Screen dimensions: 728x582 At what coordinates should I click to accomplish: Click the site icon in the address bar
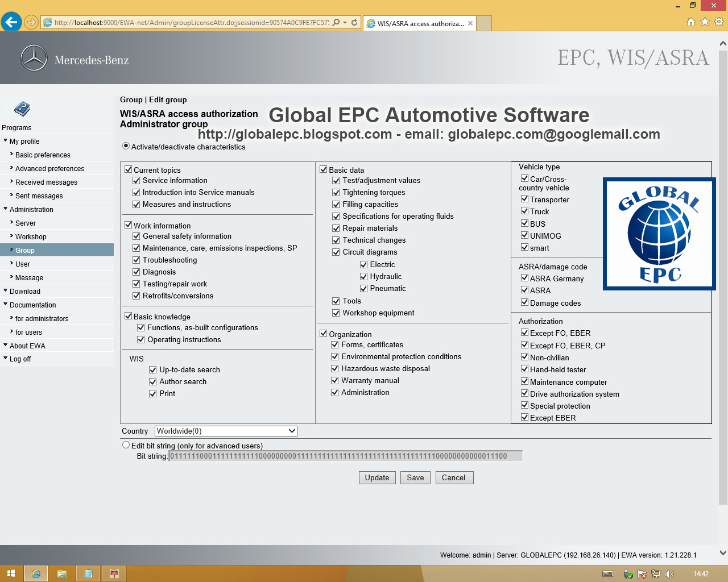48,23
